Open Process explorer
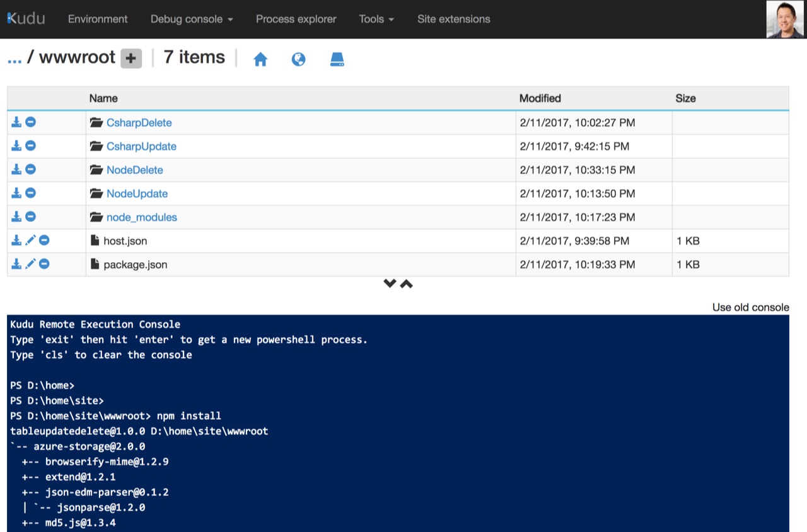Viewport: 807px width, 532px height. click(296, 19)
